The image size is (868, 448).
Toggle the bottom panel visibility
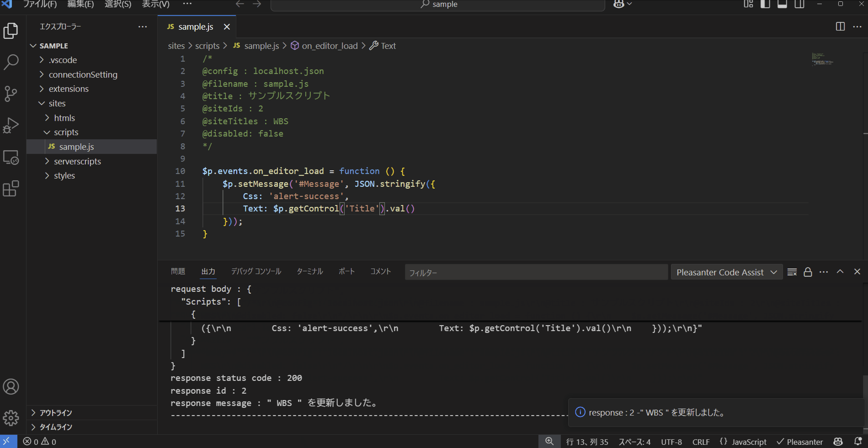782,4
